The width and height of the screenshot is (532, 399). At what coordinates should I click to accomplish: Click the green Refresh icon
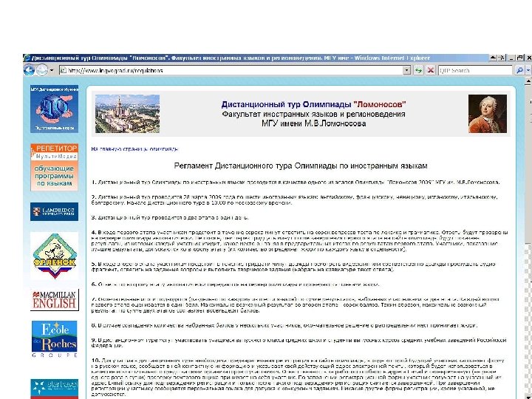(419, 71)
